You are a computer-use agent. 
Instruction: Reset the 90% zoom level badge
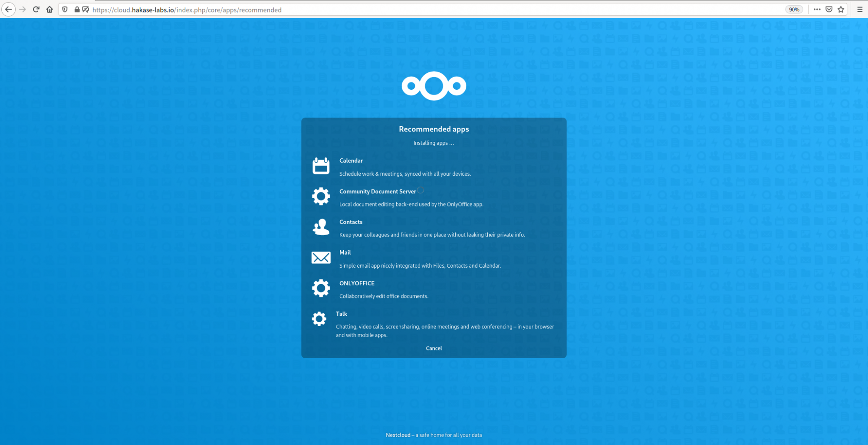pos(794,10)
